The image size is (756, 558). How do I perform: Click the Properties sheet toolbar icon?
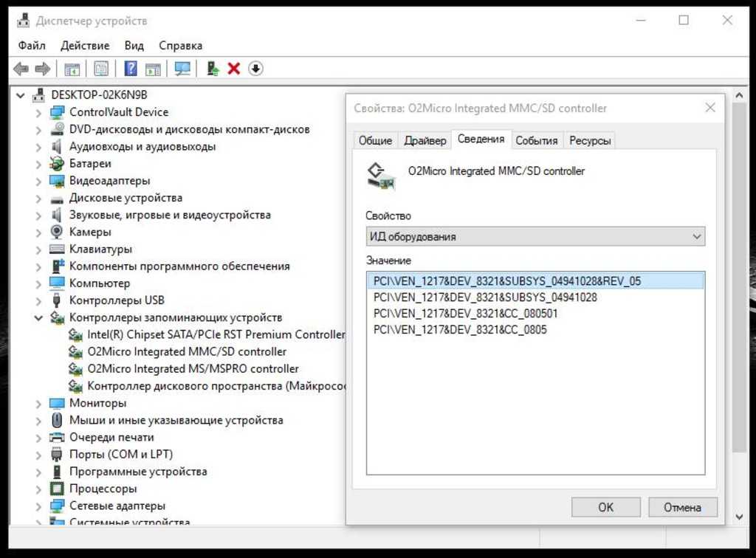click(101, 69)
